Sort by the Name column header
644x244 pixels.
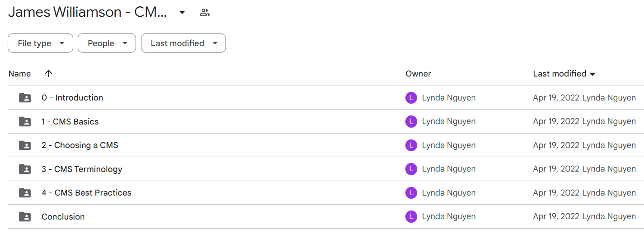point(19,73)
